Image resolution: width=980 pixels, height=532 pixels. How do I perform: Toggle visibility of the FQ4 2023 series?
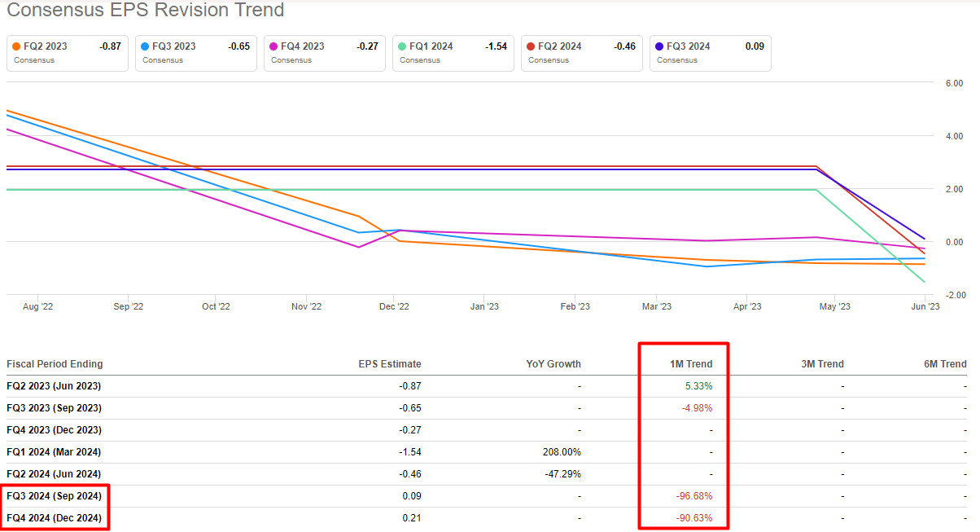pos(324,53)
